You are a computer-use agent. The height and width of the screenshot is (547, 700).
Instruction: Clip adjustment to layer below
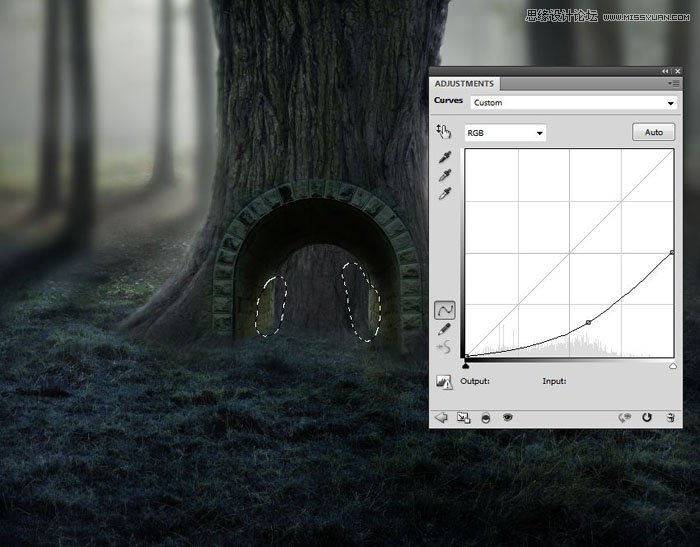[x=486, y=418]
